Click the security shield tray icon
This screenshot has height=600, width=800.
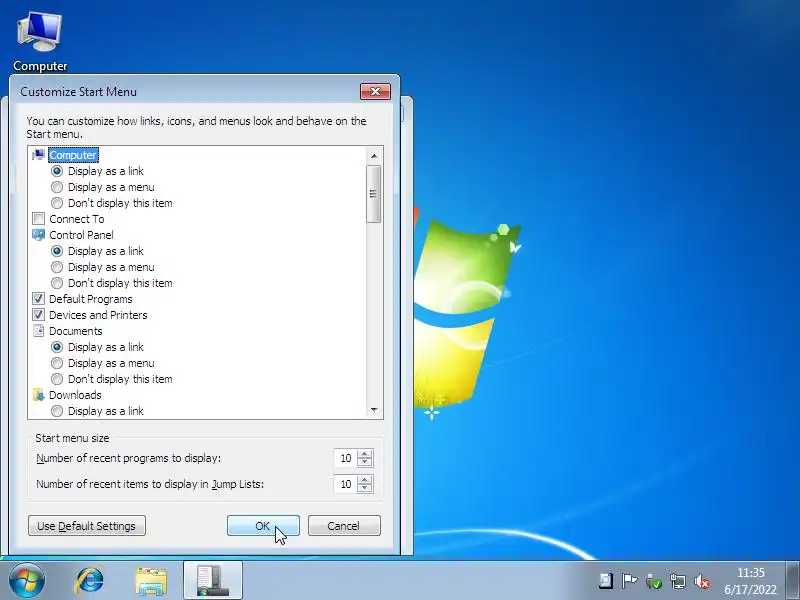pos(653,581)
